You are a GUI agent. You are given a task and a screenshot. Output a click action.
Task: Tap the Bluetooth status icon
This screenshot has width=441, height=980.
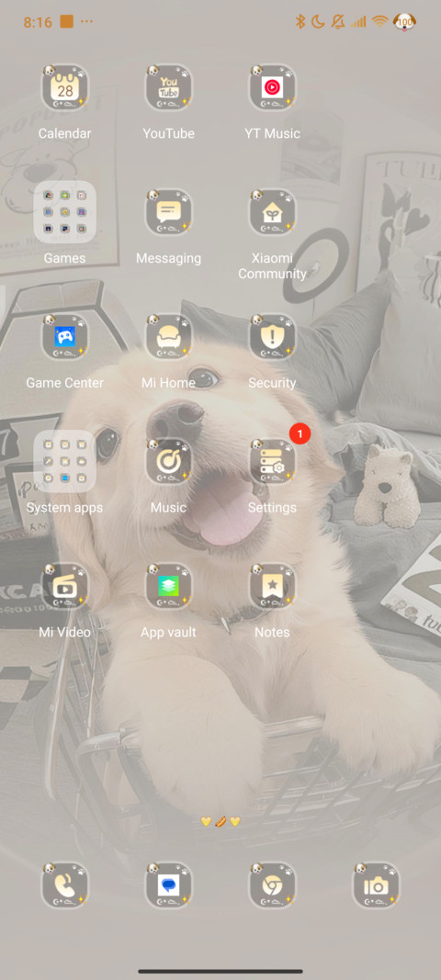tap(300, 22)
